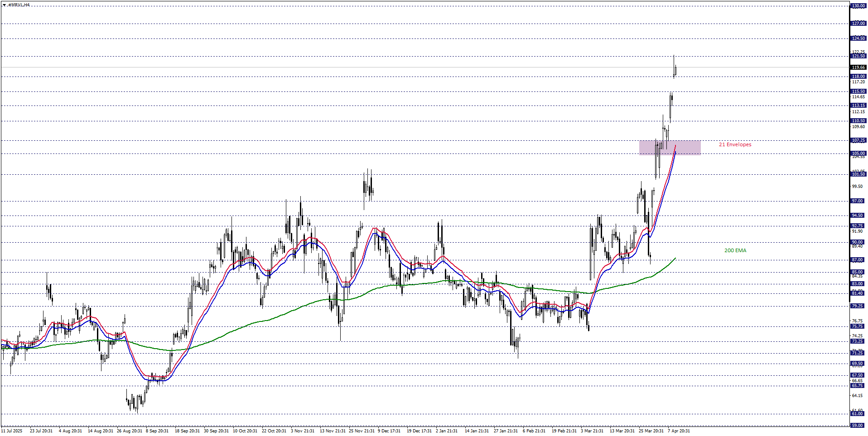Image resolution: width=868 pixels, height=436 pixels.
Task: Select the 97.00 price level tag
Action: point(858,201)
